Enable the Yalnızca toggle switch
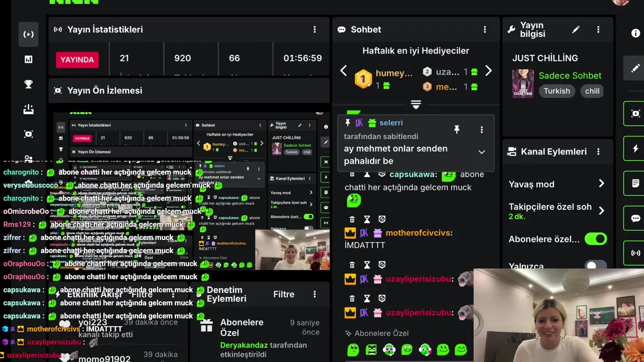The height and width of the screenshot is (362, 644). pos(596,265)
